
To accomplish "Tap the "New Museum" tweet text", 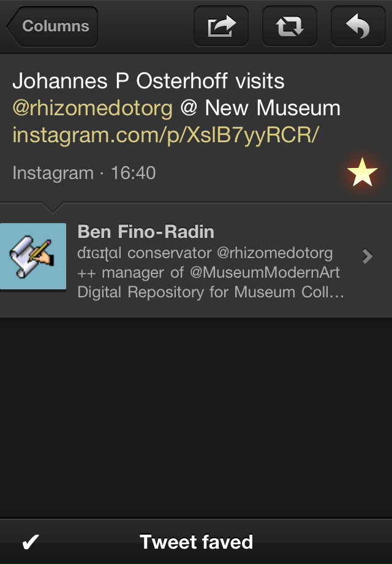I will (x=273, y=109).
